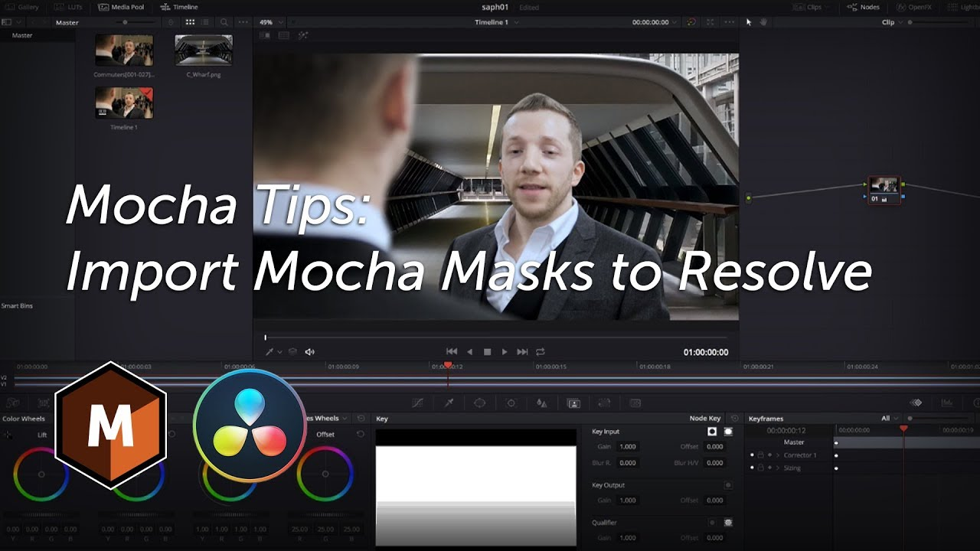Open the LUTs panel
The height and width of the screenshot is (551, 980).
pos(68,7)
